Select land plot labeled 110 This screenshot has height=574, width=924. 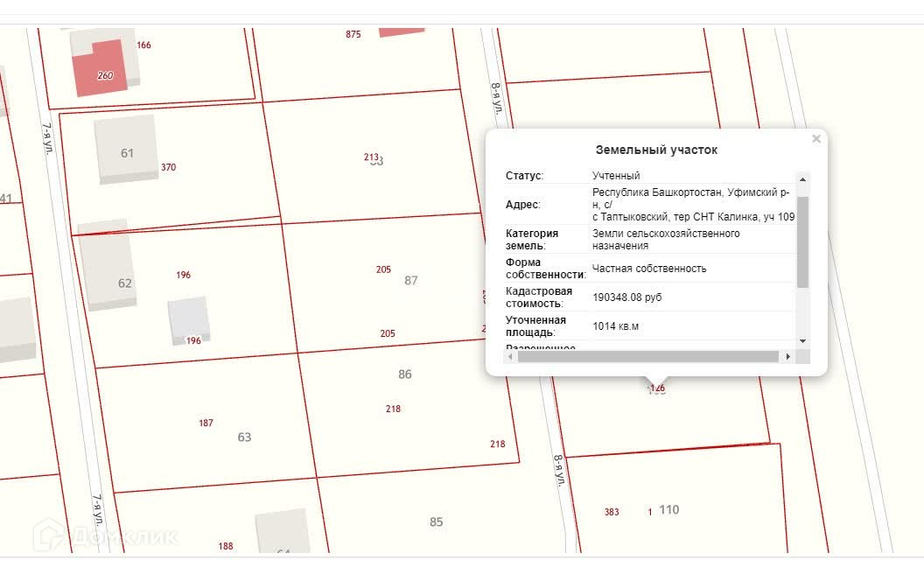point(669,510)
